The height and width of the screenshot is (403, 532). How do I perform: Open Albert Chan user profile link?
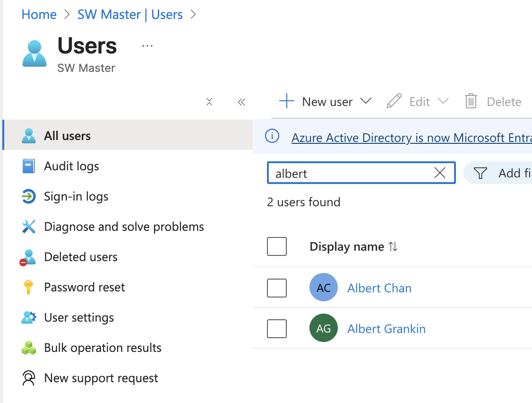tap(379, 288)
